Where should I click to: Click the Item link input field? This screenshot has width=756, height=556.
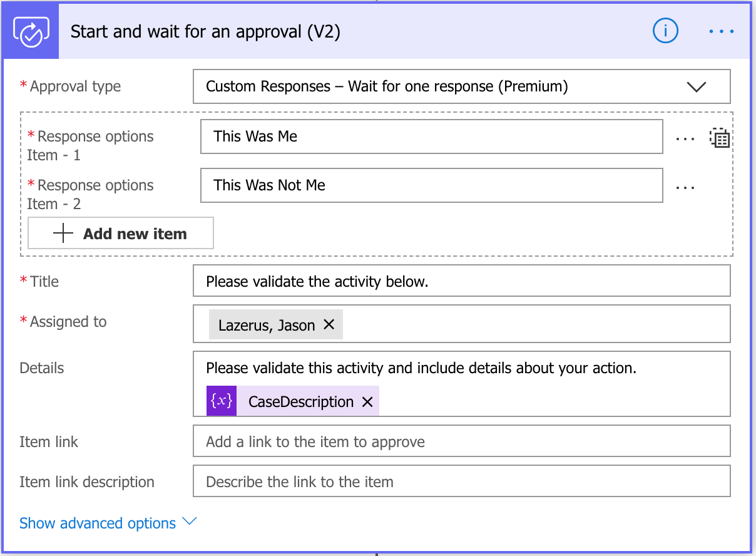tap(461, 441)
